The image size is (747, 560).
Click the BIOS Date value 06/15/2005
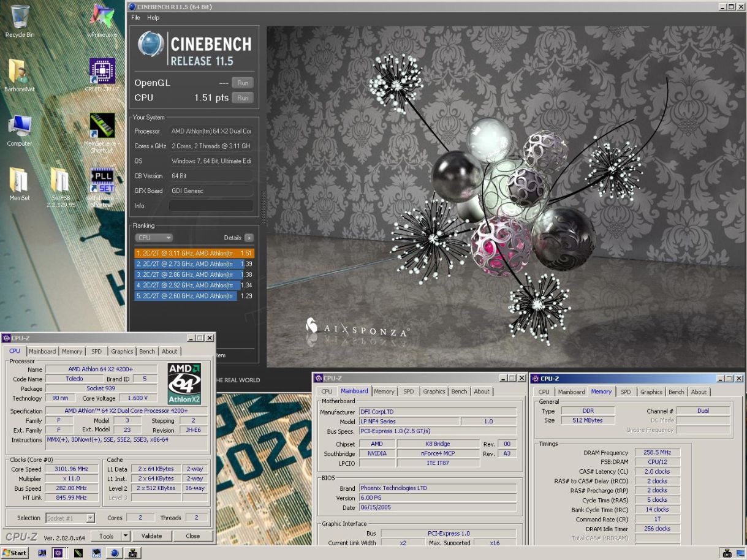(x=438, y=507)
